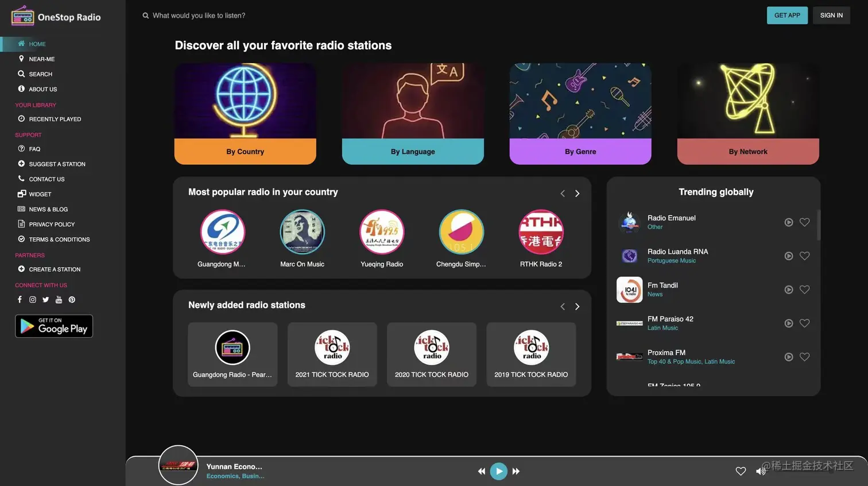Open News & Blog
Screen dimensions: 868x486
coord(42,209)
